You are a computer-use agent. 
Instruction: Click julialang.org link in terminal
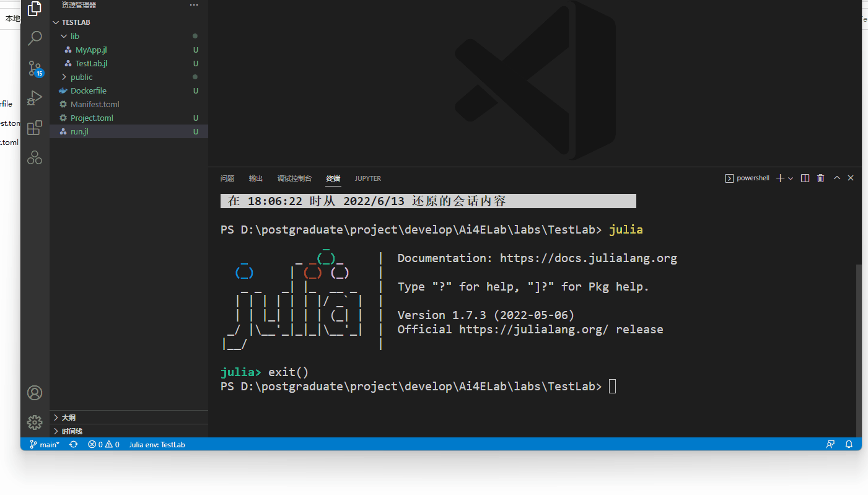(x=534, y=330)
